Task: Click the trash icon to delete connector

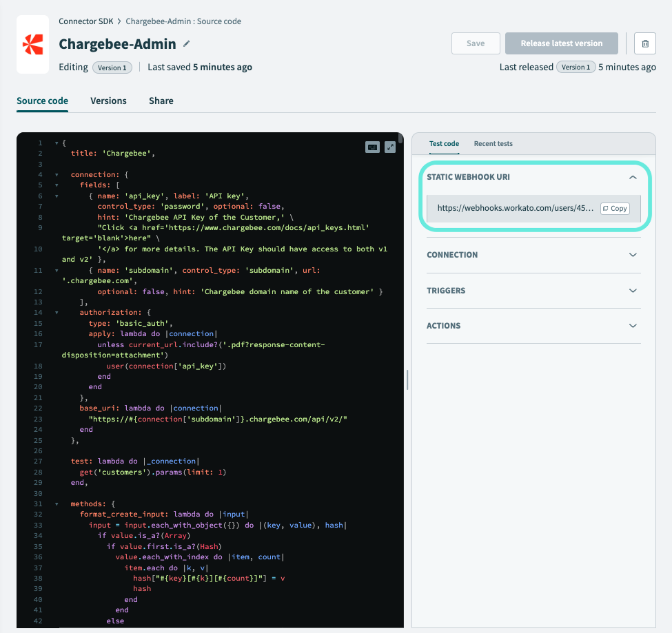Action: coord(644,43)
